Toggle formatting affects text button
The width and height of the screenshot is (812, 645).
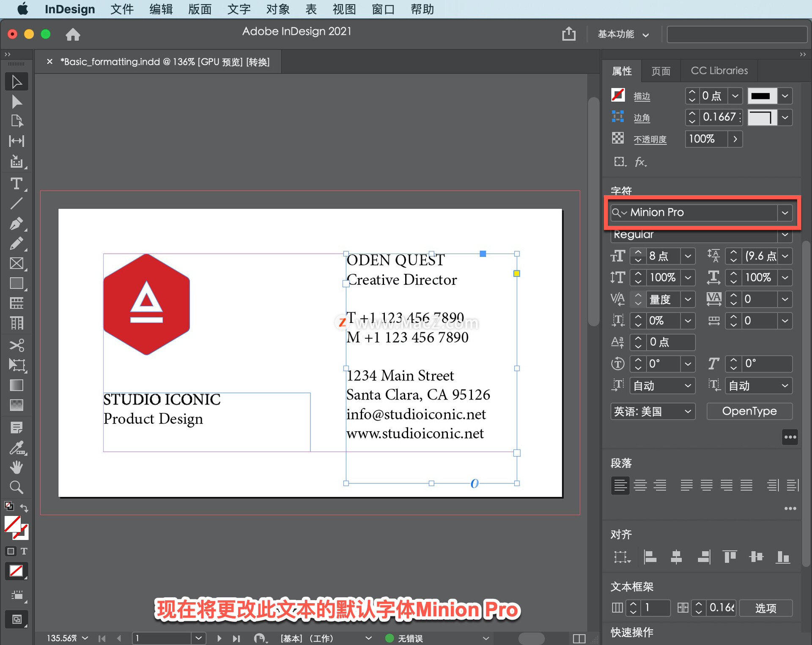pos(24,551)
